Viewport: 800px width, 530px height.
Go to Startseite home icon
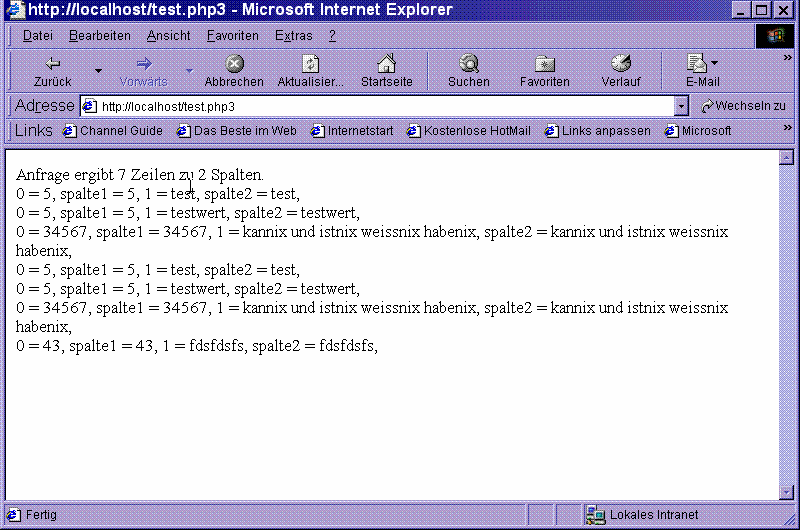point(386,64)
